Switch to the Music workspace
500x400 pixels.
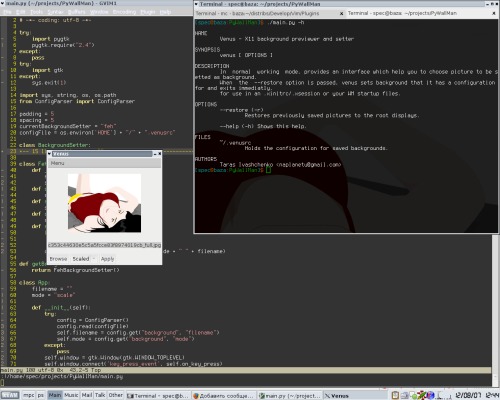click(71, 395)
